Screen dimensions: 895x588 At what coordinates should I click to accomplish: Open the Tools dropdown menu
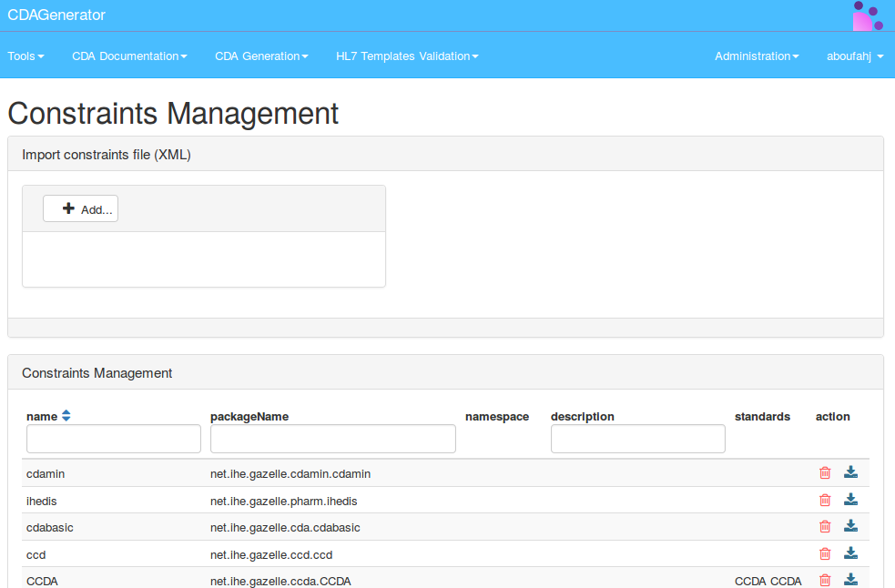25,56
